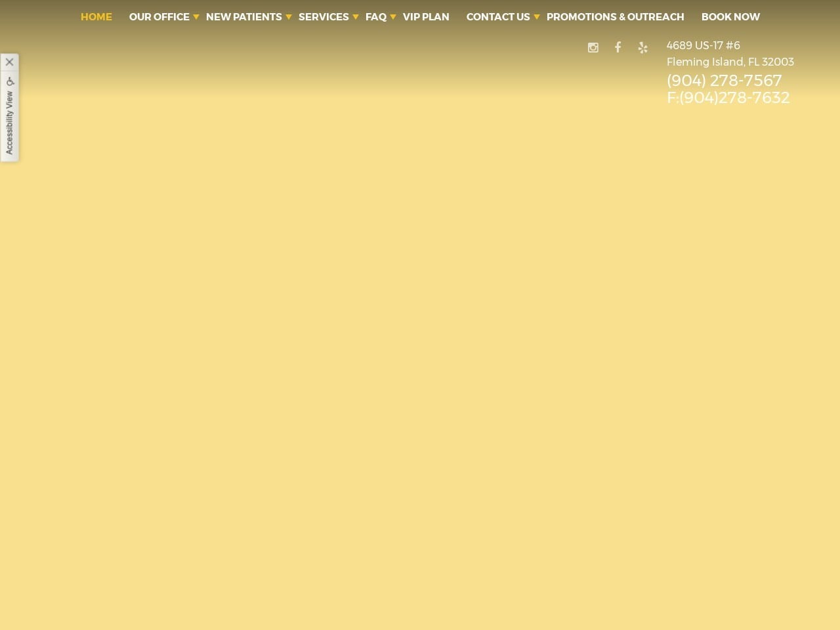
Task: Click fax number F:(904)278-7632
Action: [x=728, y=97]
